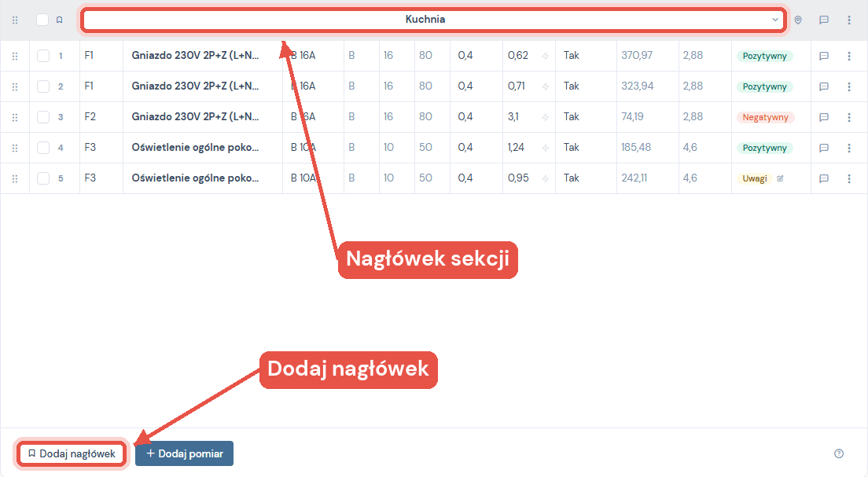The height and width of the screenshot is (477, 868).
Task: Toggle the header row select-all checkbox
Action: pyautogui.click(x=42, y=20)
